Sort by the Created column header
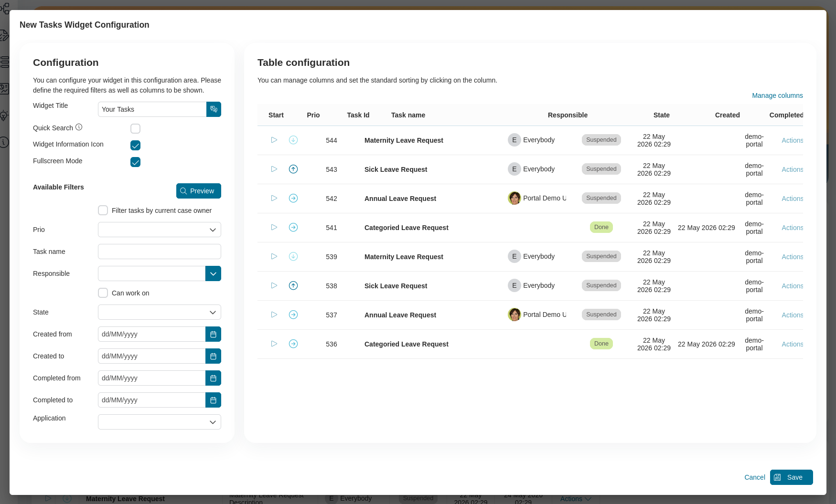 pos(728,115)
